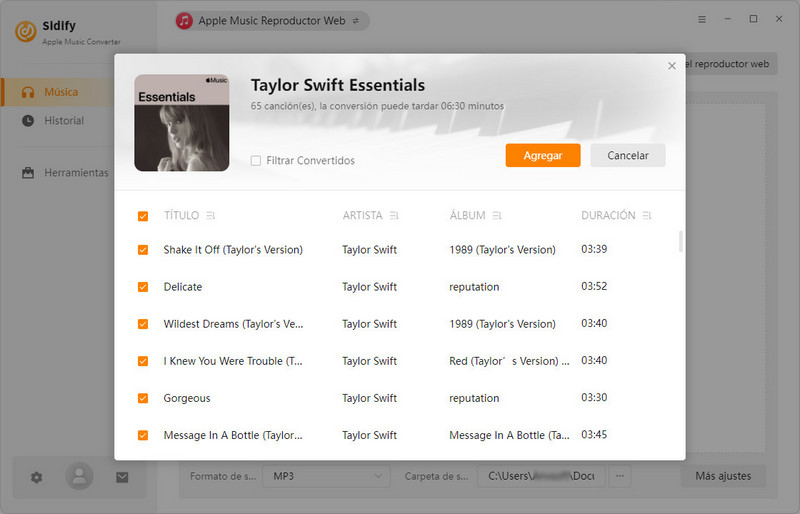Click the toolbox Herramientas icon

pos(28,173)
